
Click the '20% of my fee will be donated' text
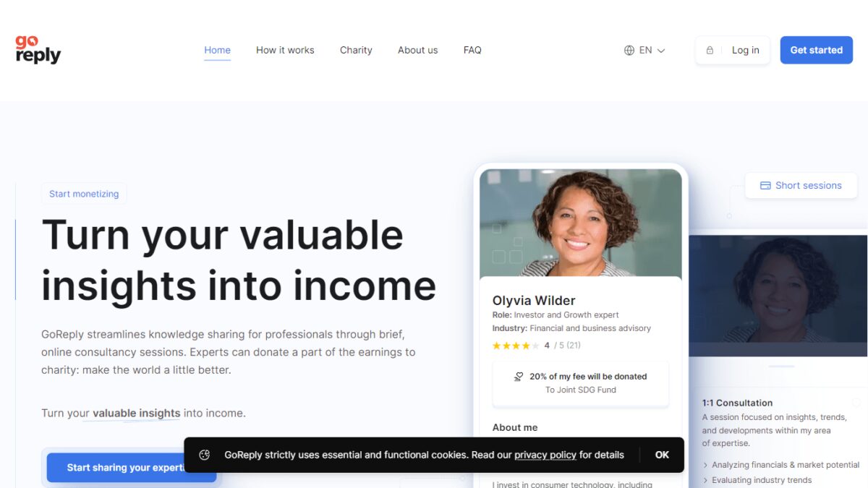(x=588, y=377)
